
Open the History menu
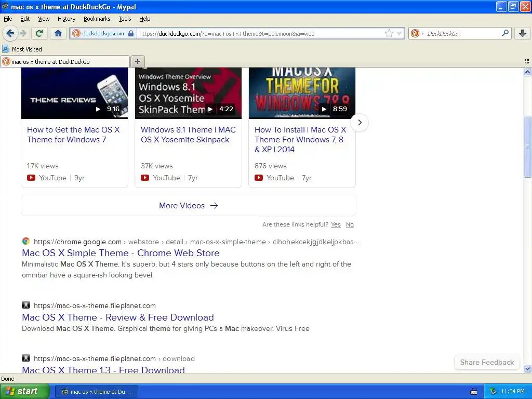point(66,19)
